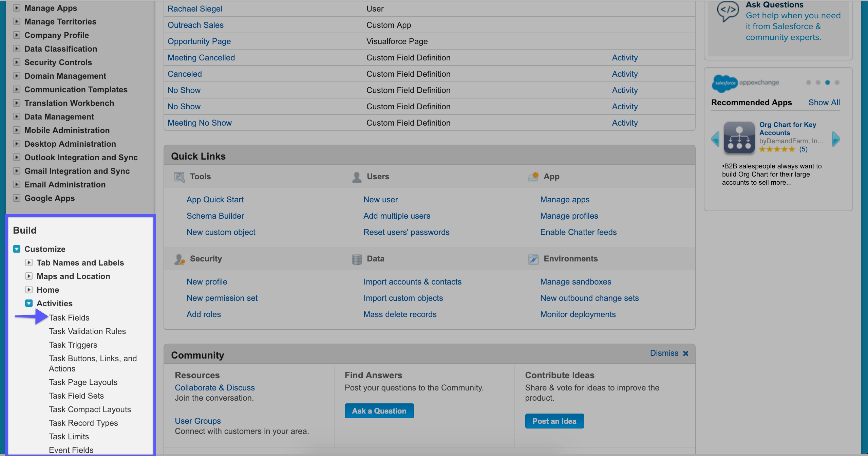Click the Import accounts & contacts link
This screenshot has height=456, width=868.
[x=412, y=281]
